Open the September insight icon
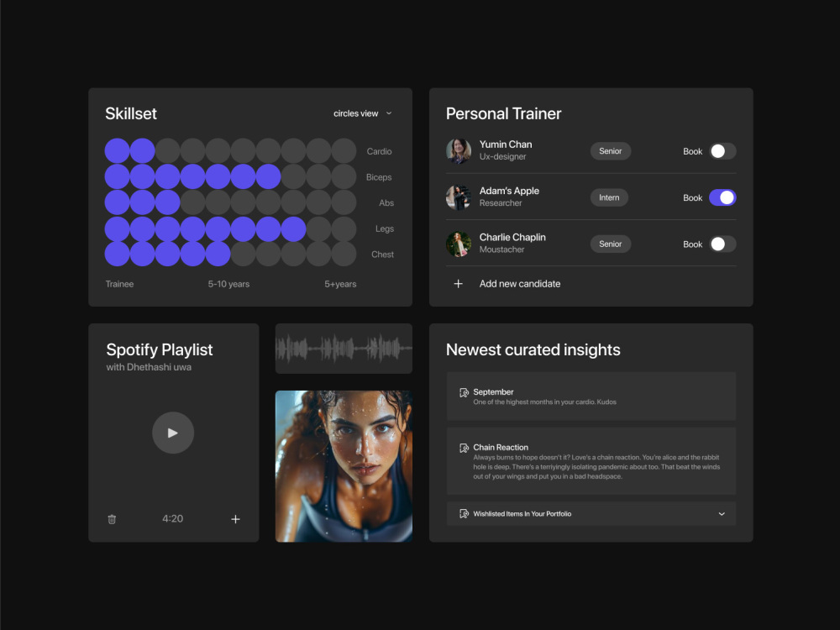 click(x=464, y=392)
